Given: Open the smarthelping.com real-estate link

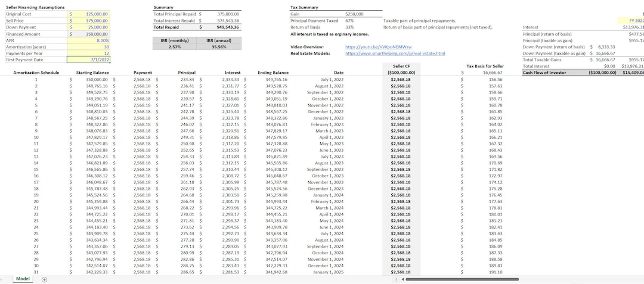Looking at the screenshot, I should click(395, 53).
